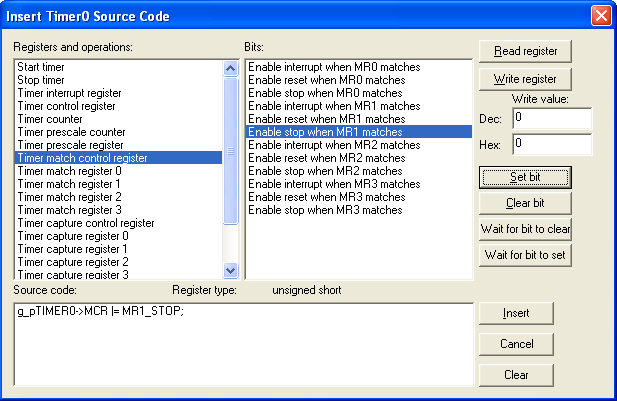Select Timer control register
Viewport: 617px width, 401px height.
tap(118, 106)
